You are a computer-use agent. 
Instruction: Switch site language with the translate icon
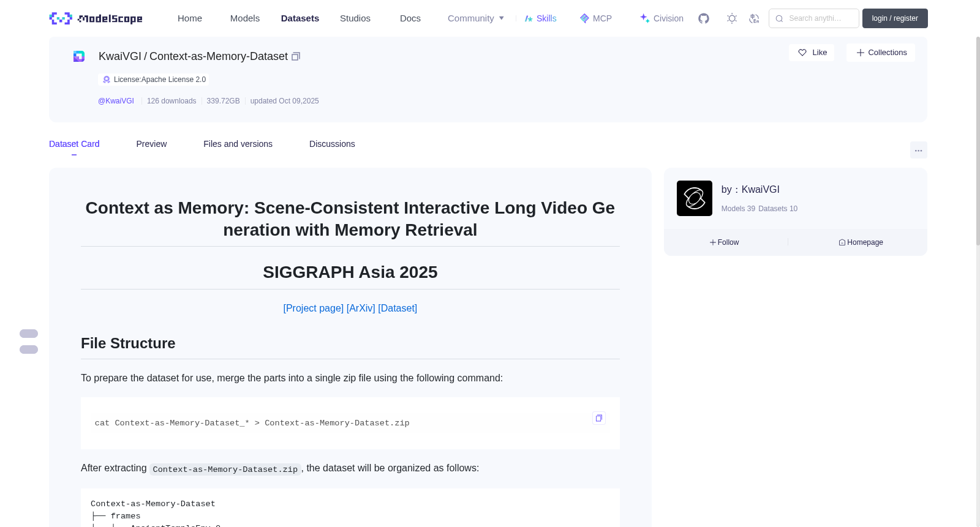point(754,18)
